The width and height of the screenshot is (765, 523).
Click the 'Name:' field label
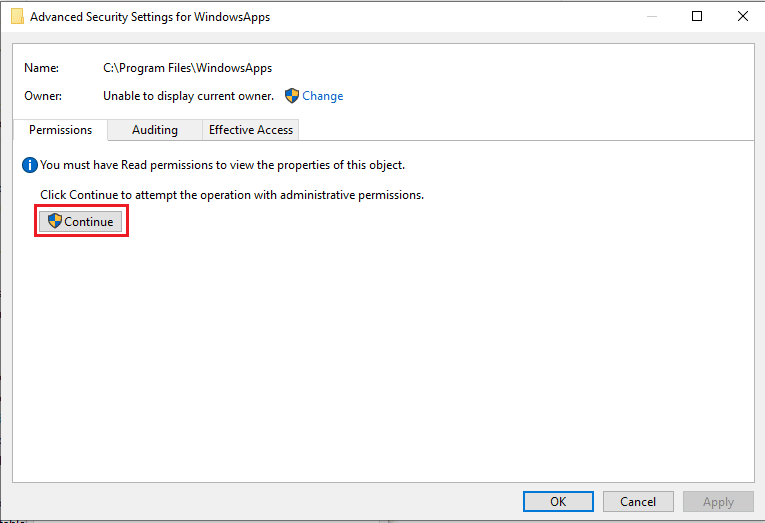[41, 68]
